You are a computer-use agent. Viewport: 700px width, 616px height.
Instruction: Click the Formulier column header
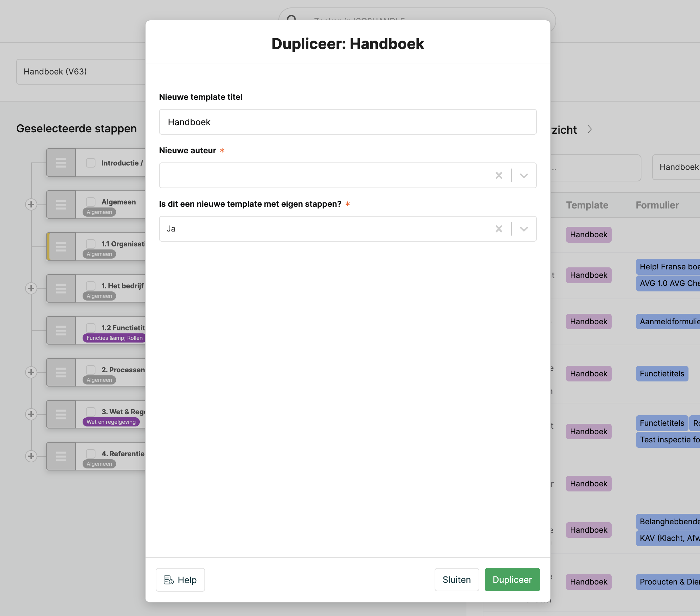pyautogui.click(x=657, y=205)
